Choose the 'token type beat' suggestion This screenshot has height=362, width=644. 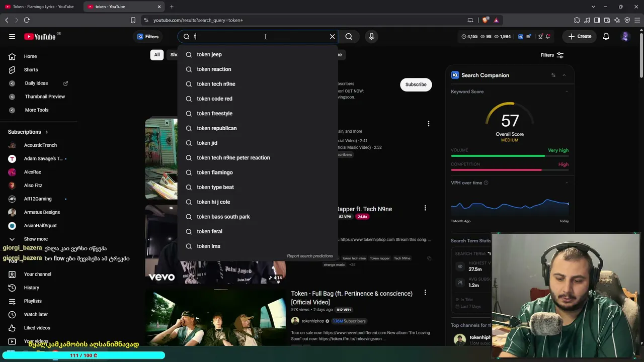[x=258, y=187]
